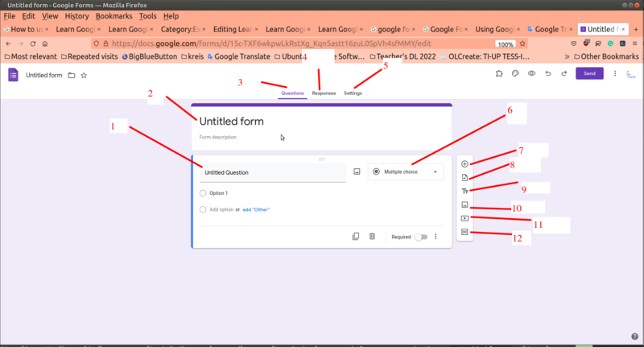This screenshot has height=347, width=644.
Task: Switch to the Category:Ex browser tab
Action: coord(180,29)
